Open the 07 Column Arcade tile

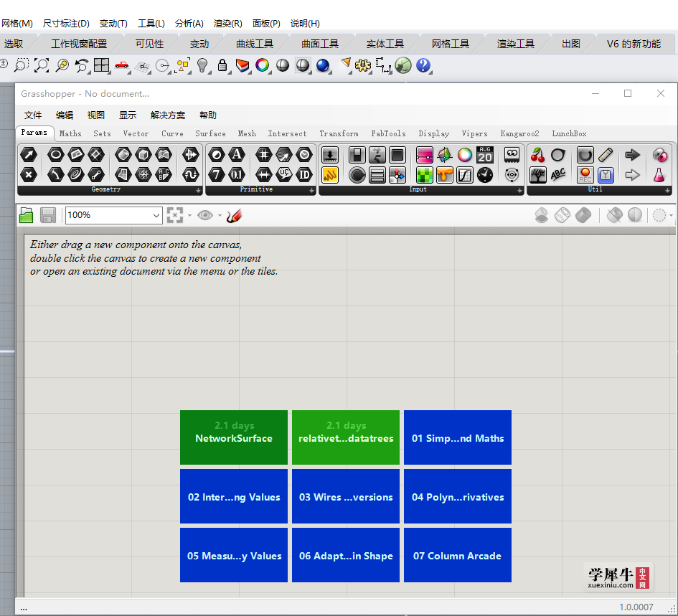click(x=458, y=555)
